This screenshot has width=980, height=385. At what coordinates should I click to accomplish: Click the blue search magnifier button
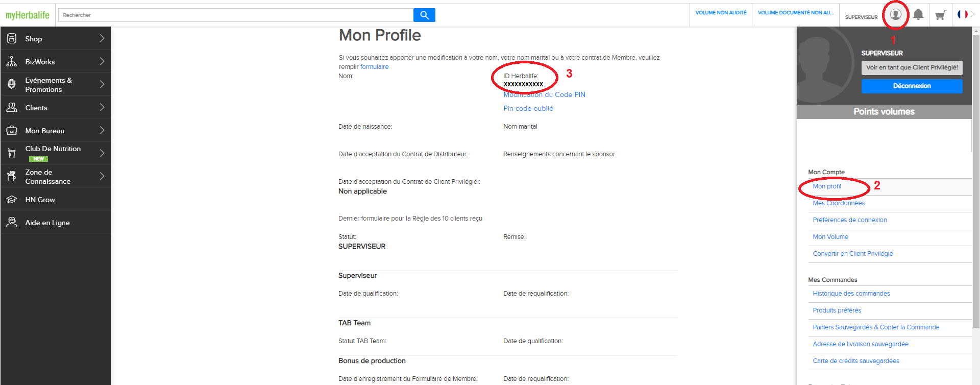[424, 15]
